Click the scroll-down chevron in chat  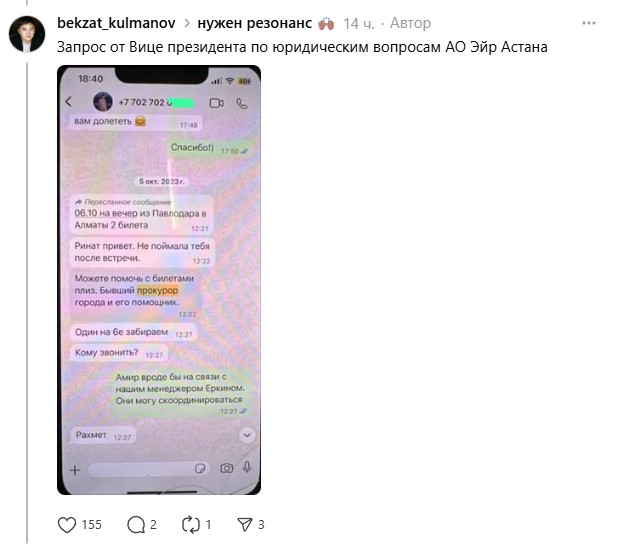click(x=247, y=435)
